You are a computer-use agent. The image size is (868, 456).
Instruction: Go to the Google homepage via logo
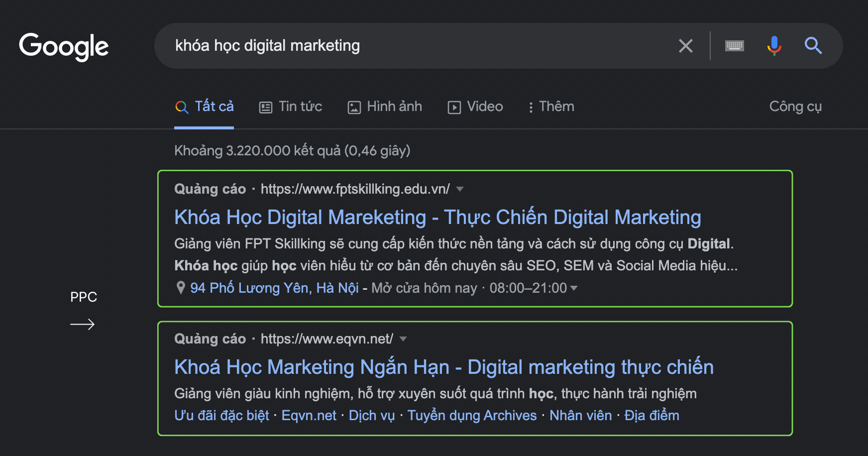[x=64, y=47]
